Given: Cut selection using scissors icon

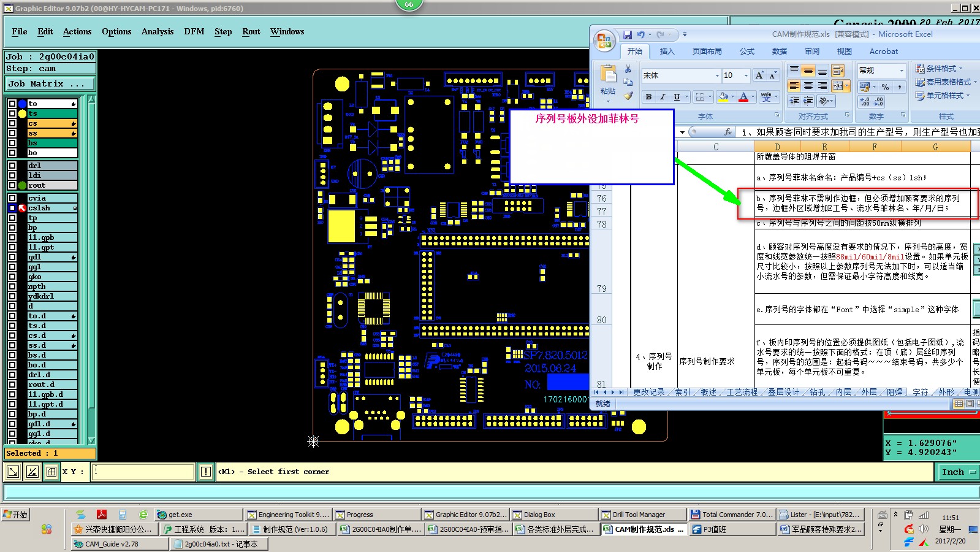Looking at the screenshot, I should pyautogui.click(x=628, y=69).
